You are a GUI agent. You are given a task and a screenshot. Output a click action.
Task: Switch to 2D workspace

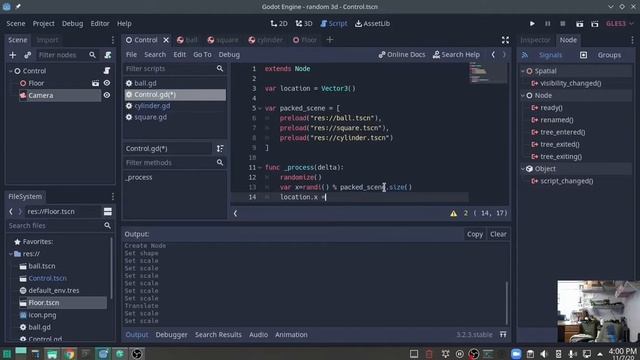coord(279,24)
